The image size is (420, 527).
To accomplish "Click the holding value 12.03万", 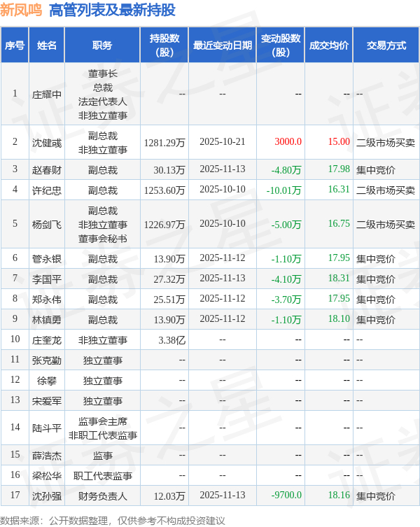I will [x=169, y=496].
